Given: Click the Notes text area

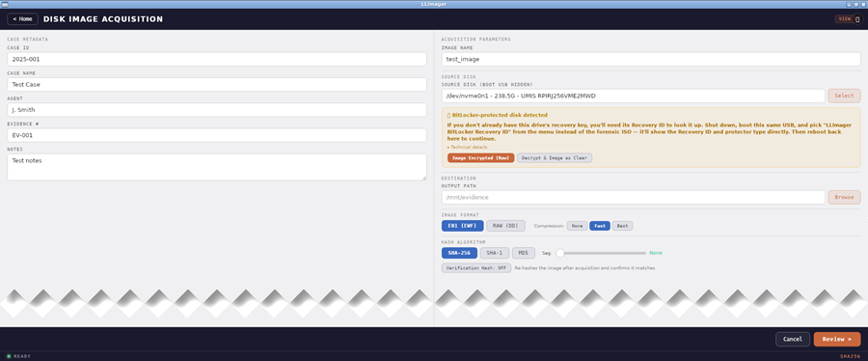Looking at the screenshot, I should [x=217, y=167].
